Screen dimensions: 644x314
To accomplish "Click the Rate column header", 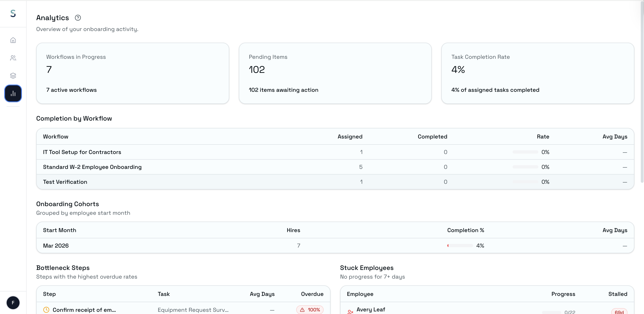I will (543, 136).
